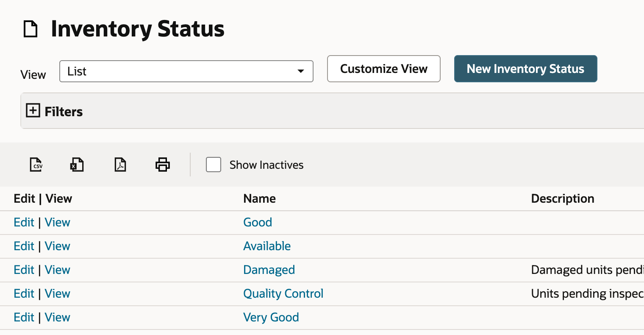Open the Good name link

(x=258, y=222)
